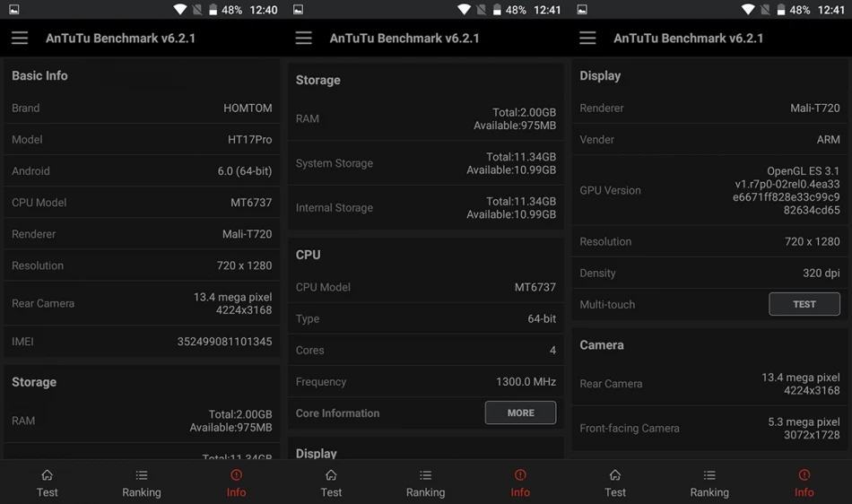
Task: Select Info tab label in right screen
Action: coord(804,492)
